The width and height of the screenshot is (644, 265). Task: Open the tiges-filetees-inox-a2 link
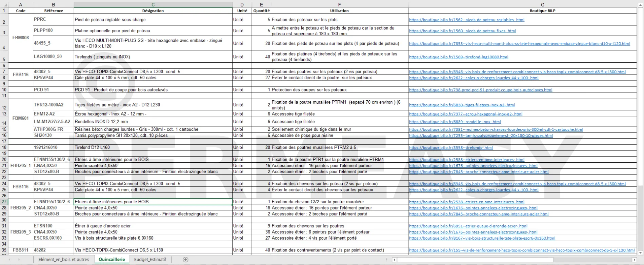[462, 105]
